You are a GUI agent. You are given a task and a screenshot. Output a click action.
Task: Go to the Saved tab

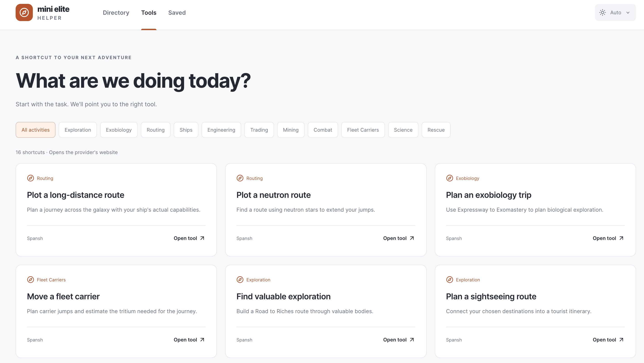coord(177,13)
